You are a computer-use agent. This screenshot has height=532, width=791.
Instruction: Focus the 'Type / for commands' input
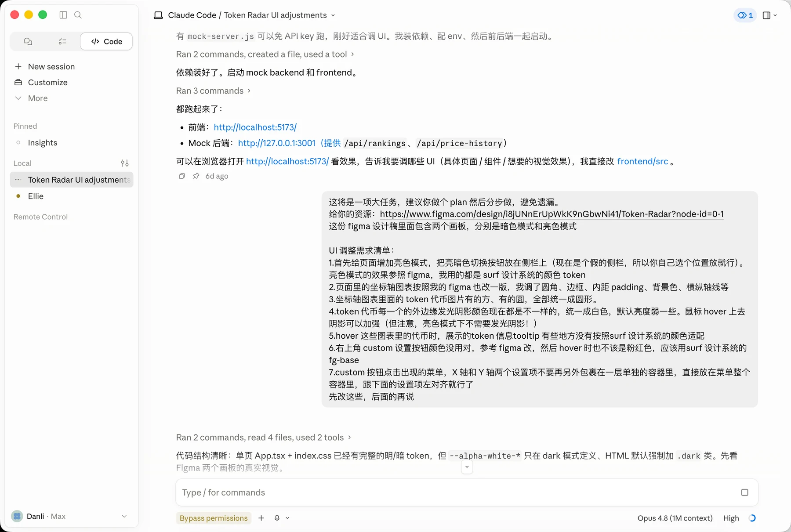point(457,492)
